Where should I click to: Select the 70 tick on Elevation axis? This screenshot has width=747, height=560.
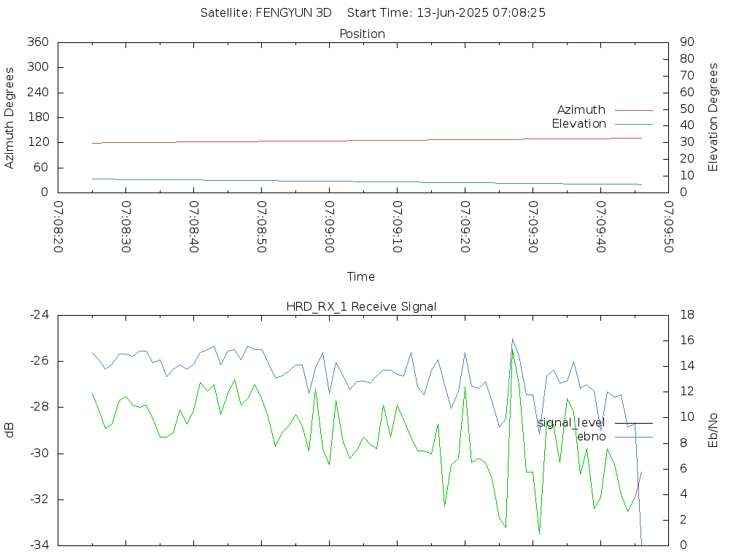coord(687,76)
